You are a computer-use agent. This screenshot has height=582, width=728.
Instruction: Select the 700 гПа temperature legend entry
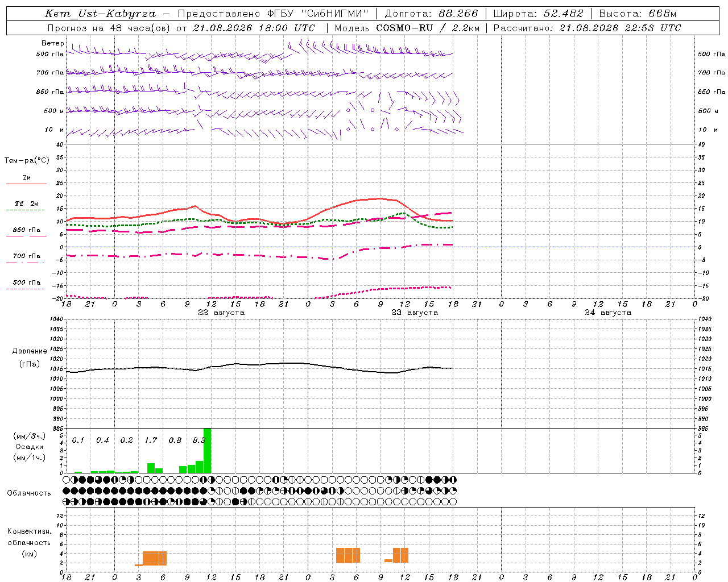pos(27,256)
